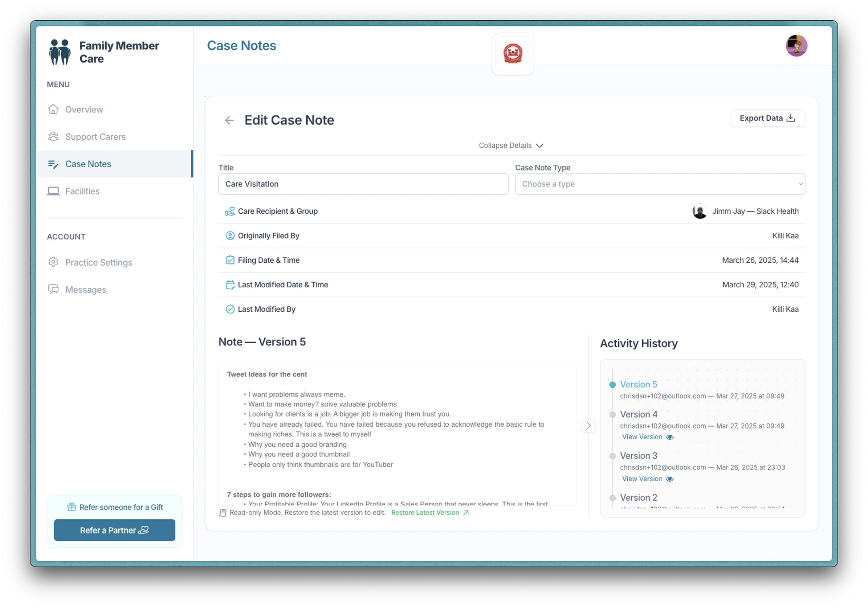Go to Overview in the menu
The image size is (868, 607).
pyautogui.click(x=115, y=109)
